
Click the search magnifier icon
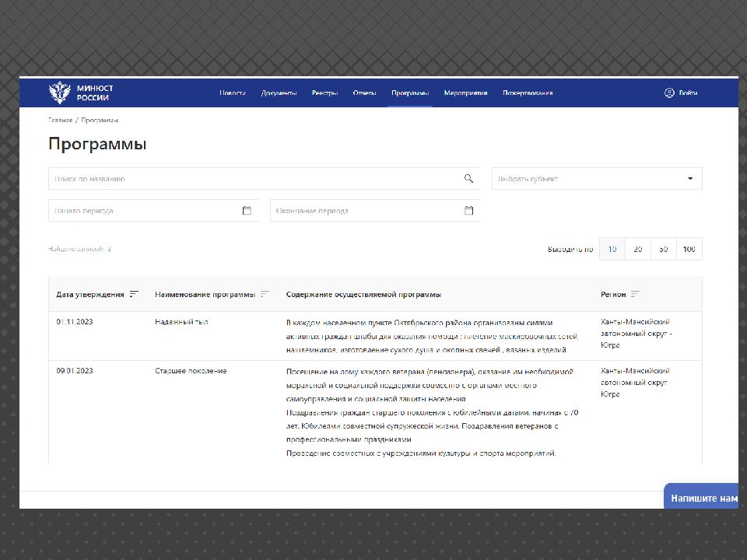468,179
